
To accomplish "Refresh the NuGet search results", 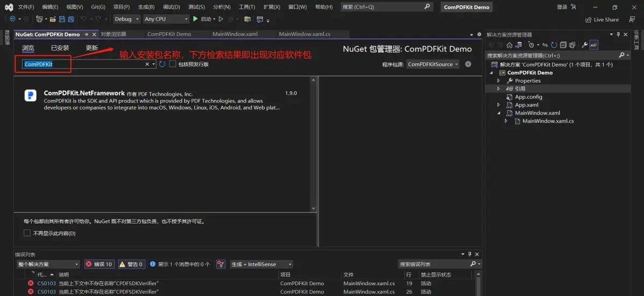I will 162,64.
